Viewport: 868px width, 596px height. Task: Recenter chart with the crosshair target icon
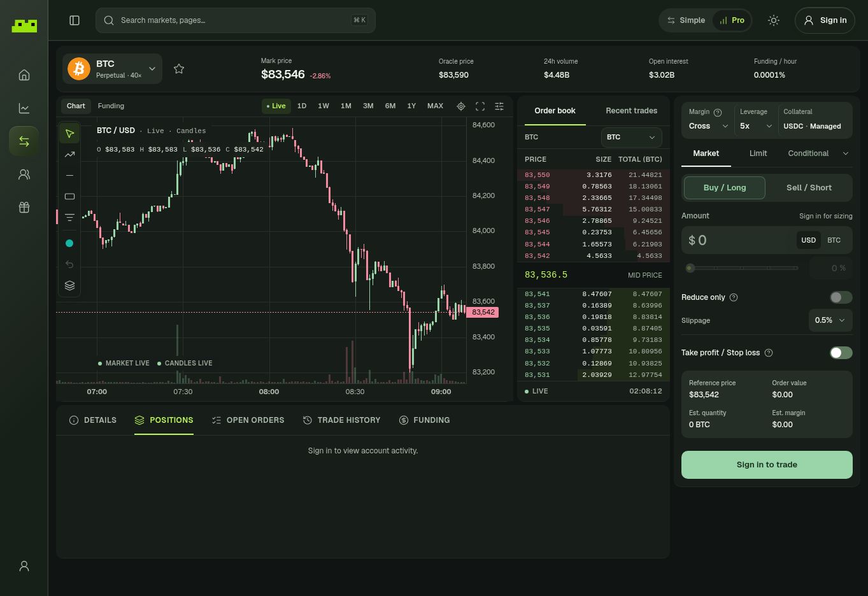(461, 106)
